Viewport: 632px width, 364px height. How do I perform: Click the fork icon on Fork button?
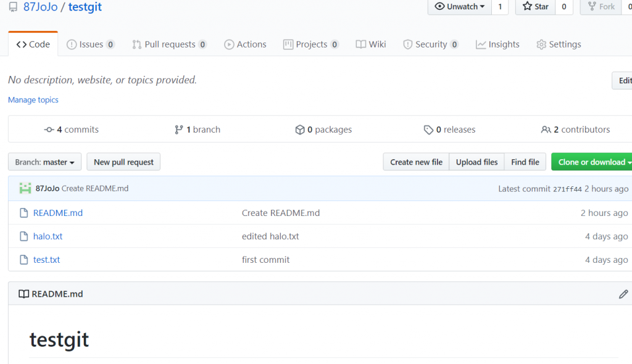click(592, 6)
